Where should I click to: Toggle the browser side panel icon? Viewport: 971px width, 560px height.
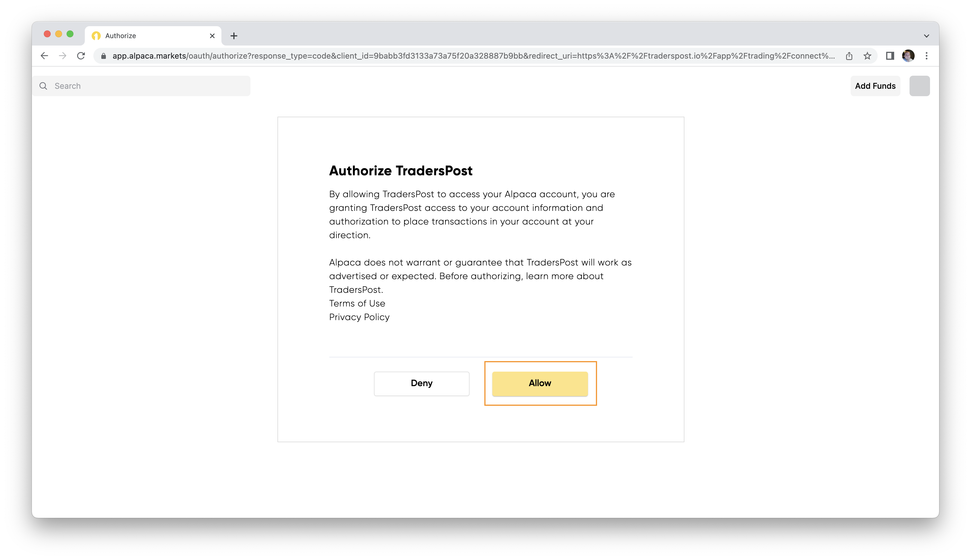coord(890,56)
